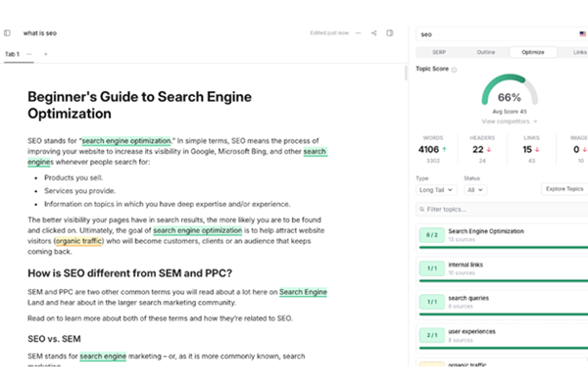Select the Optimize tab
The width and height of the screenshot is (588, 392).
533,51
